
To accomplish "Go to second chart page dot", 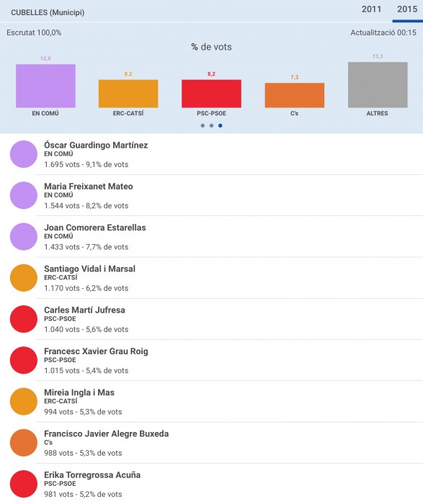I will [211, 126].
